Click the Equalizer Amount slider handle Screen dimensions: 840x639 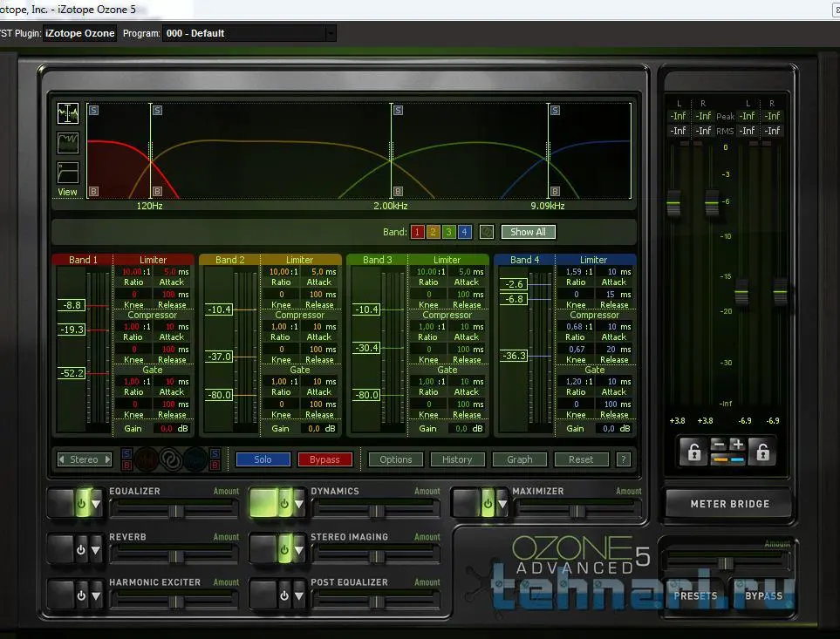point(175,511)
